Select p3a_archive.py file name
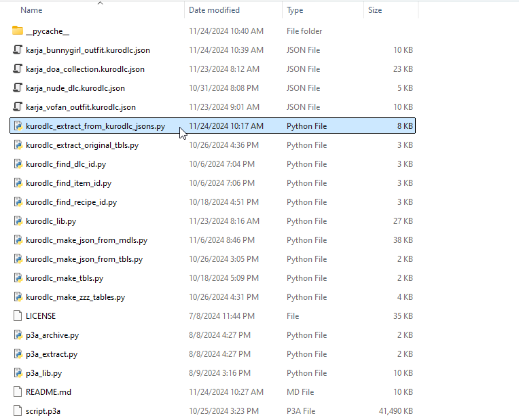 pos(52,335)
